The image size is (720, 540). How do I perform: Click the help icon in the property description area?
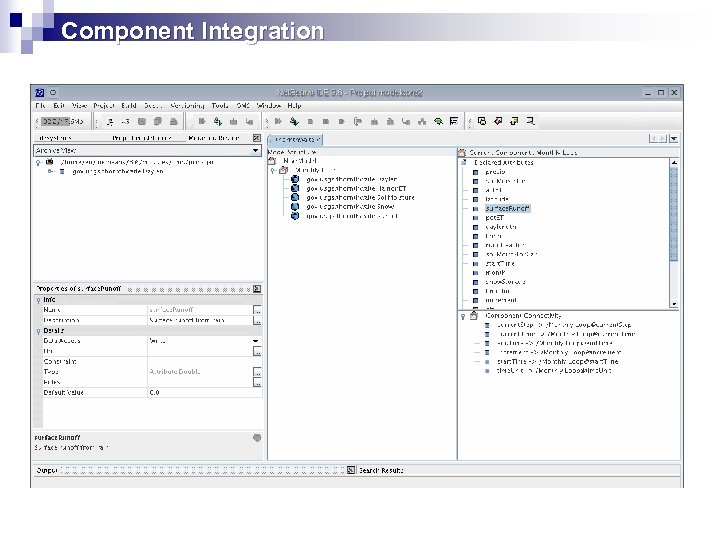257,438
